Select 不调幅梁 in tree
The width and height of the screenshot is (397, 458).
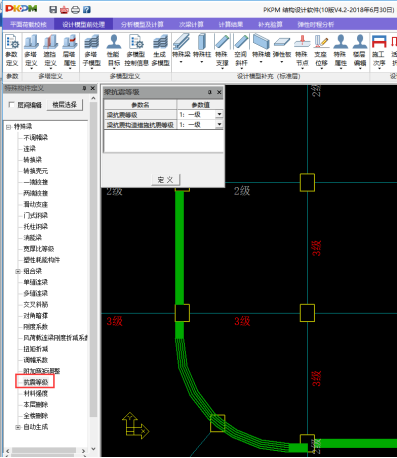36,137
